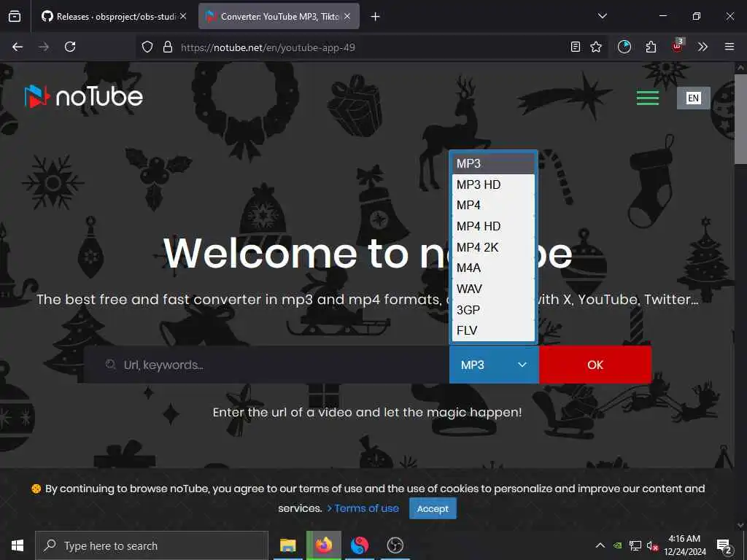List all tabs dropdown arrow
This screenshot has height=560, width=747.
point(603,16)
